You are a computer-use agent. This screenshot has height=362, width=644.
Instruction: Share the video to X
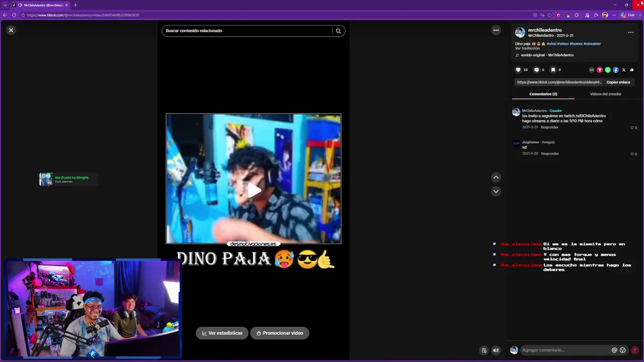pyautogui.click(x=624, y=70)
